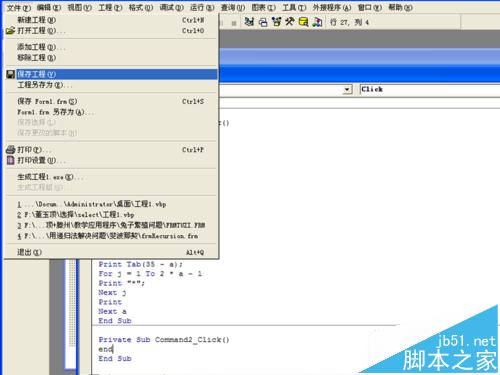
Task: Click code line Print "*";
Action: click(121, 283)
